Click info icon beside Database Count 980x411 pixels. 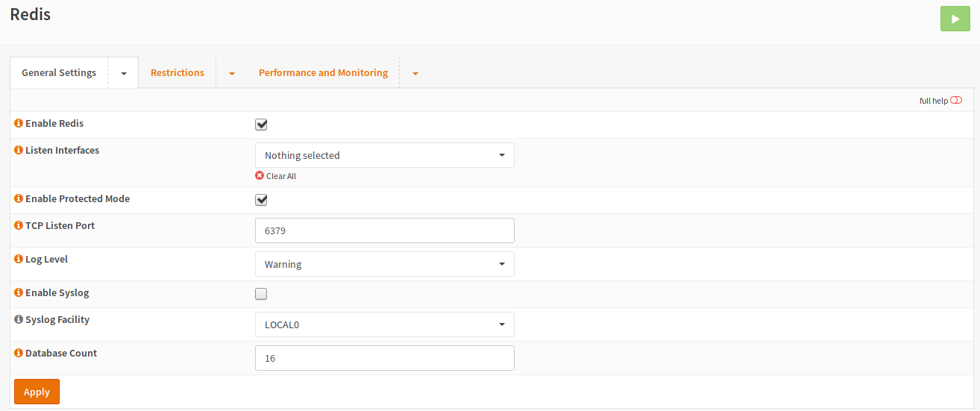click(19, 353)
